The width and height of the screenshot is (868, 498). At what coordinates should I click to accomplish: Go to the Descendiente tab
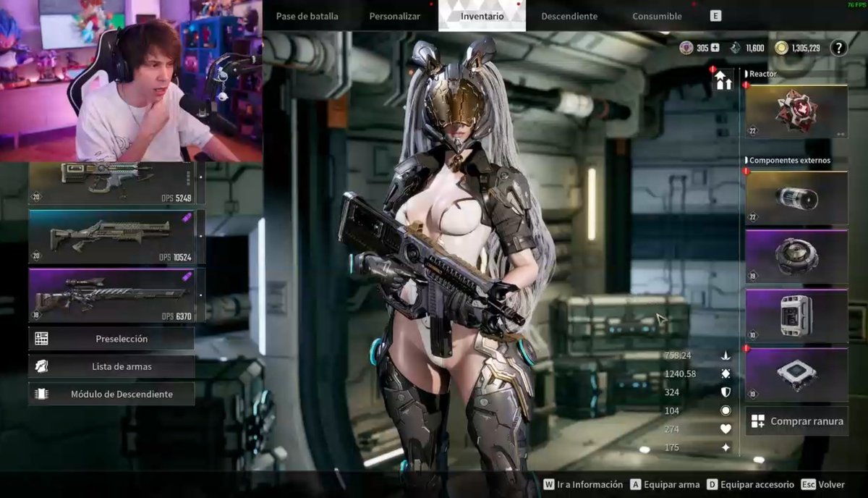[569, 16]
